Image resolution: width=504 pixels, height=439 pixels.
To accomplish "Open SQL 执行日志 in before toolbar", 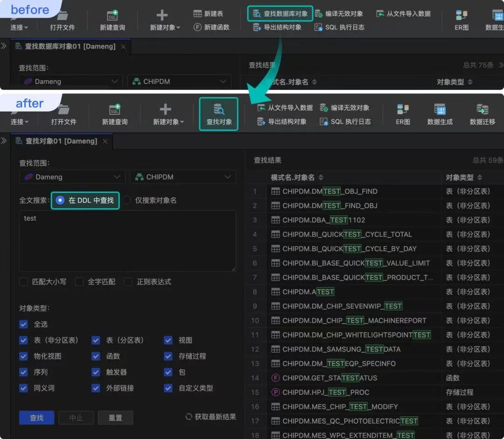I will point(339,28).
